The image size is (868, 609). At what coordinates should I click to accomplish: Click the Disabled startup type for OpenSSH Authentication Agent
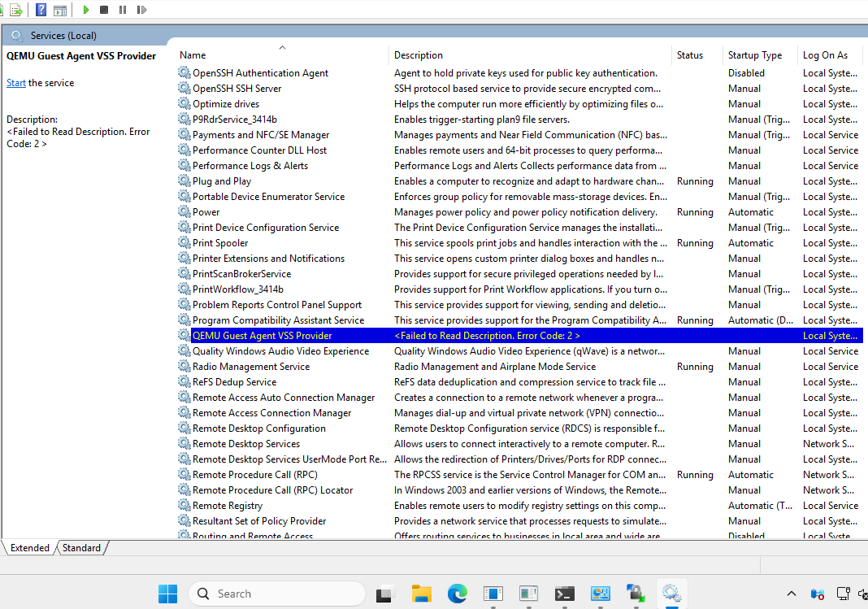[746, 72]
